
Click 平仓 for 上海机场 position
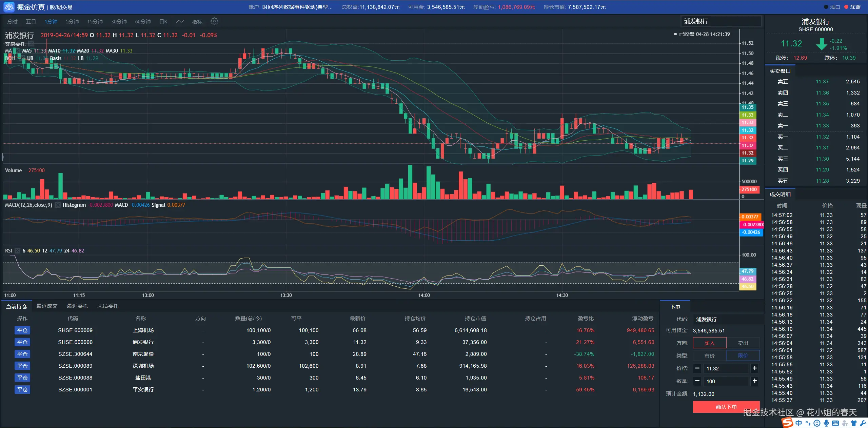22,330
